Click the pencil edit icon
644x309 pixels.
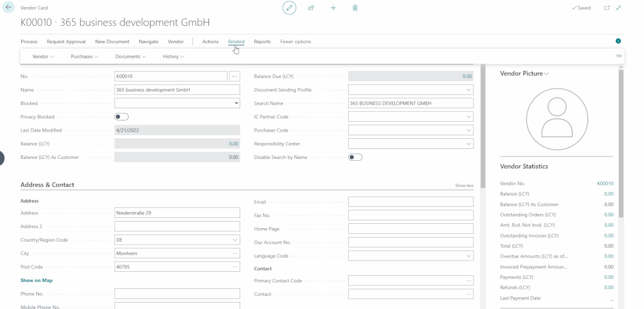289,8
